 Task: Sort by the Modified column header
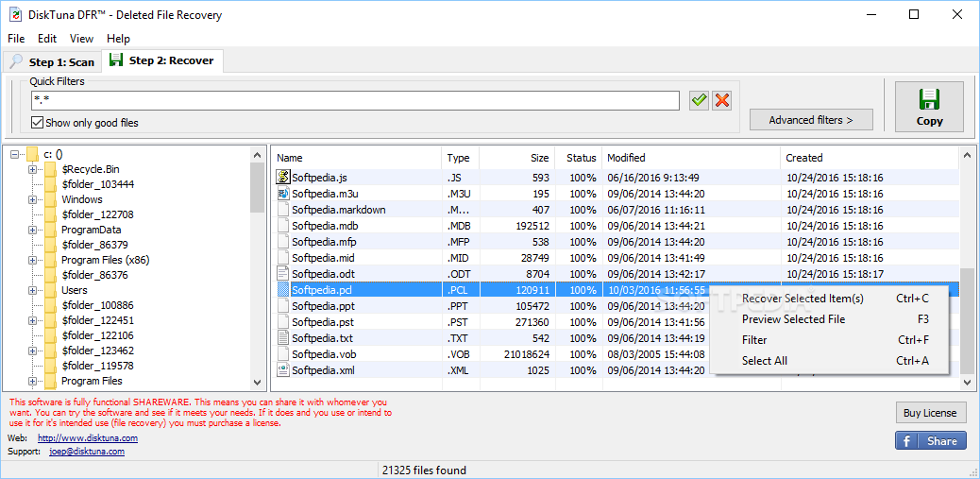(x=691, y=158)
